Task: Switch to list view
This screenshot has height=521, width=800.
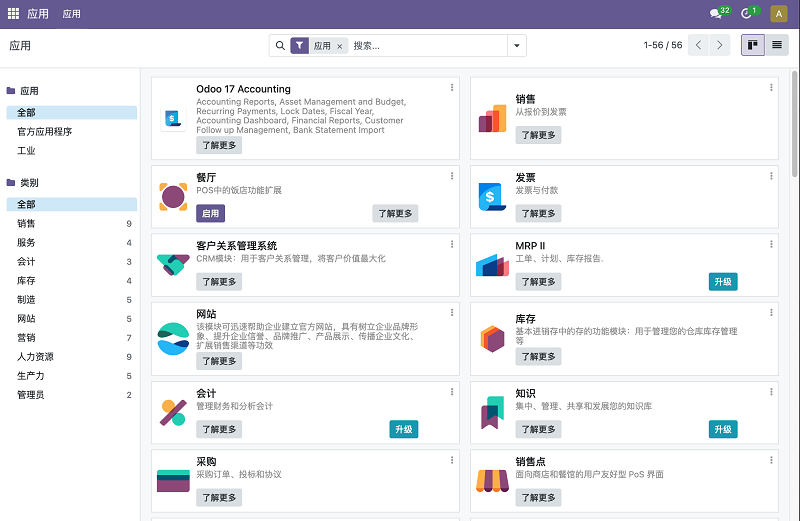Action: (x=777, y=45)
